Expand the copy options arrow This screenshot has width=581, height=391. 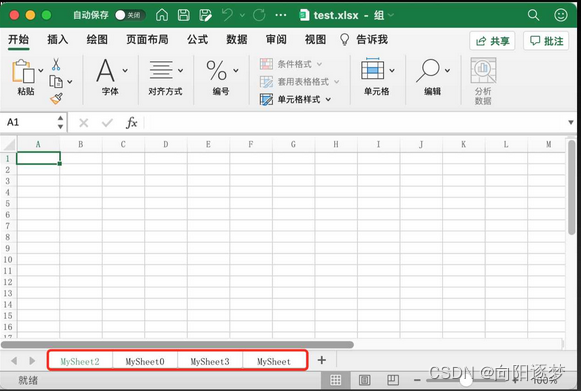pyautogui.click(x=70, y=82)
